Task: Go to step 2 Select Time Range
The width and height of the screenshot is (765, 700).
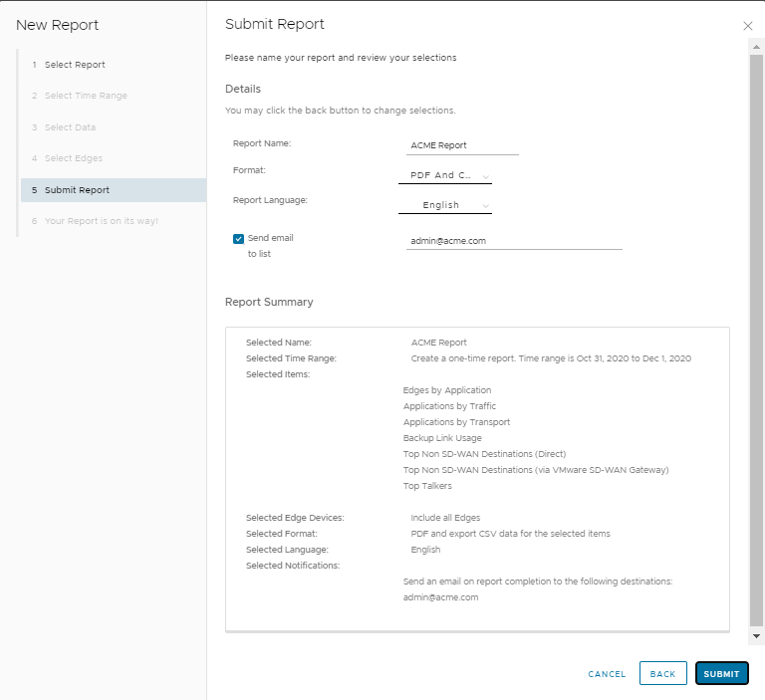Action: pos(86,96)
